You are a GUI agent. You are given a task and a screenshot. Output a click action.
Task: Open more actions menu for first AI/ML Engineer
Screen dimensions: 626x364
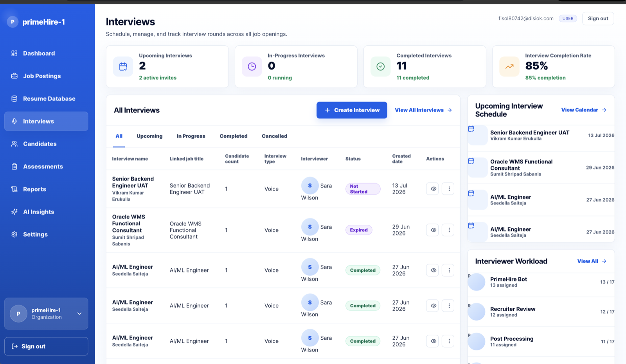pos(448,270)
